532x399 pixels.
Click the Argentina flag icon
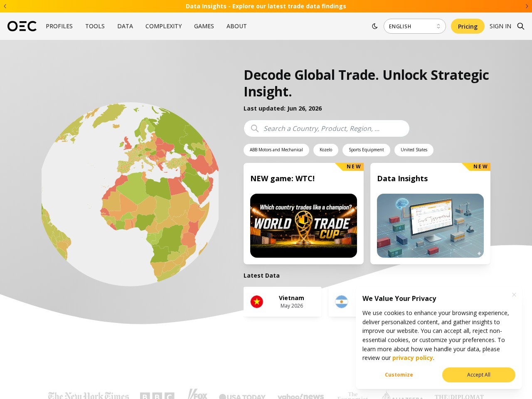pyautogui.click(x=342, y=302)
